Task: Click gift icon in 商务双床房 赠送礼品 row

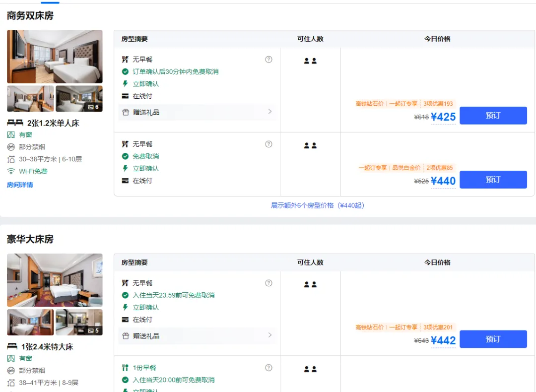Action: click(x=126, y=112)
